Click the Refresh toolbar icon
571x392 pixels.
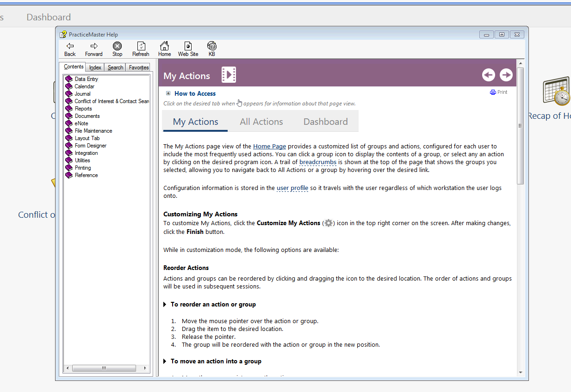coord(141,46)
